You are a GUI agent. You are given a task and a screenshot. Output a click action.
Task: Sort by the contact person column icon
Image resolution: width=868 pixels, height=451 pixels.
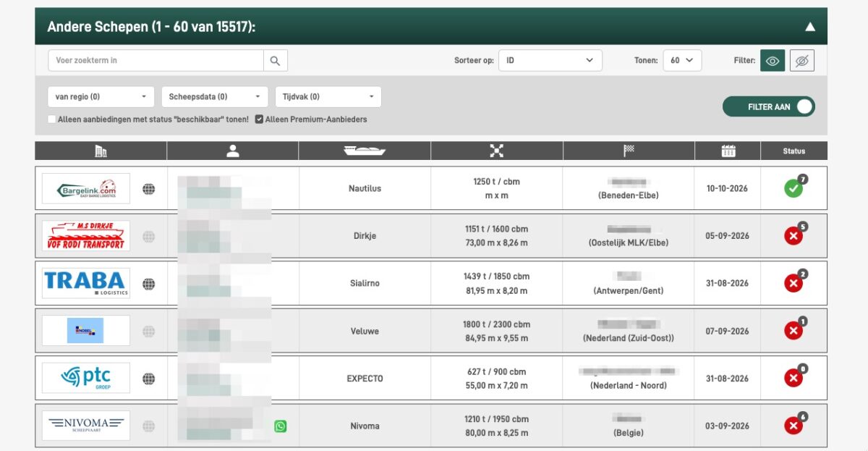[x=232, y=151]
